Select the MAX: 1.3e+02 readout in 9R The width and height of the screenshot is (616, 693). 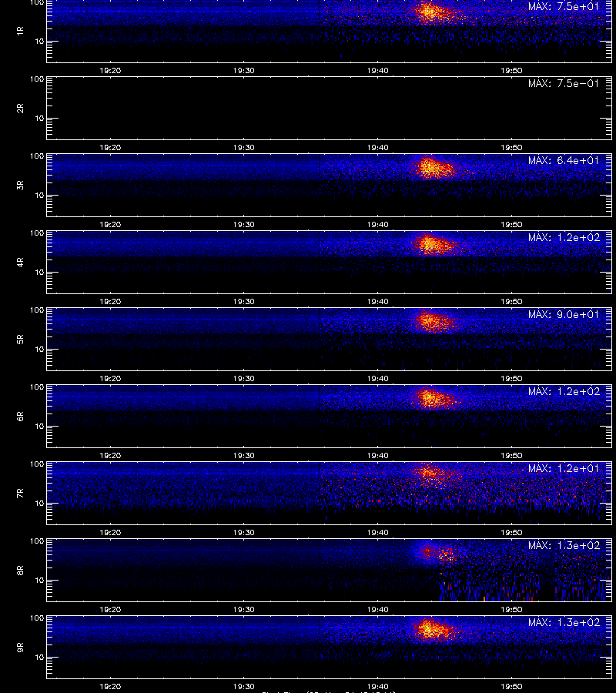tap(564, 623)
